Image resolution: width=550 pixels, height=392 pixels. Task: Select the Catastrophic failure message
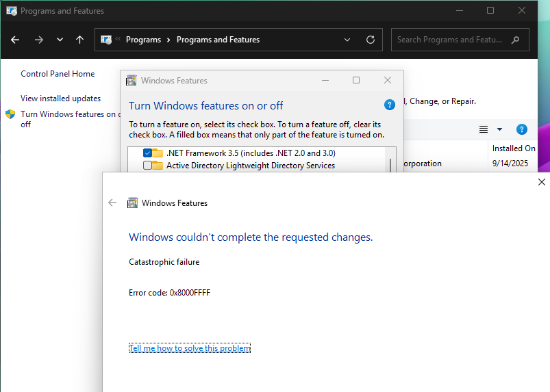(164, 262)
